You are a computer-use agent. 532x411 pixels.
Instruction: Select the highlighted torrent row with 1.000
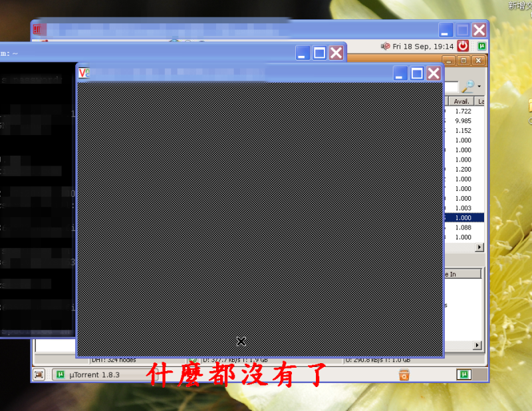tap(463, 217)
